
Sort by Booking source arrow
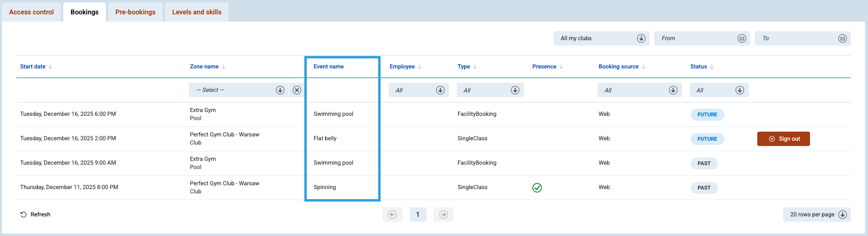643,67
